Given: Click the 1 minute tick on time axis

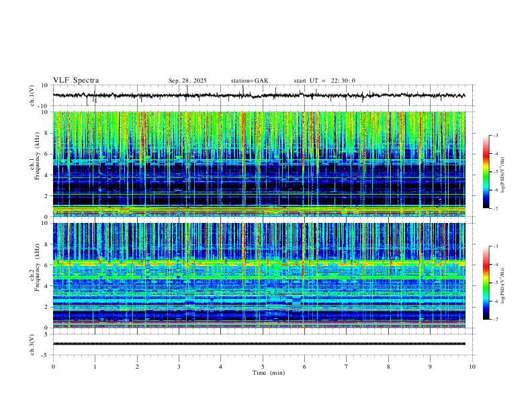Looking at the screenshot, I should (95, 367).
